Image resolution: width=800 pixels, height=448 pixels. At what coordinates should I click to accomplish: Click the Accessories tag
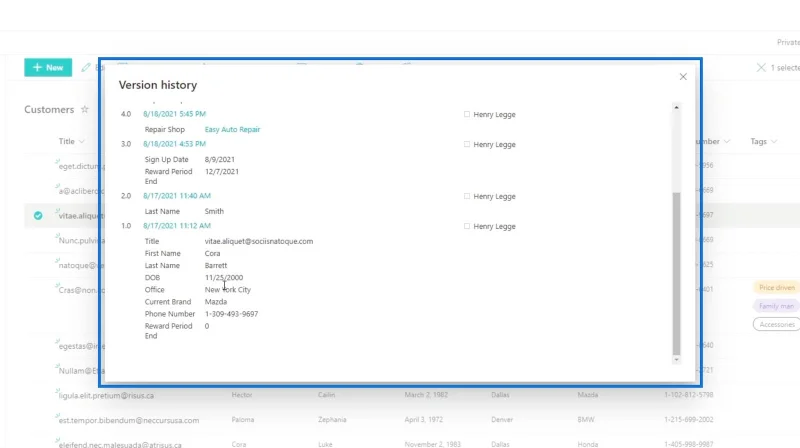(777, 325)
